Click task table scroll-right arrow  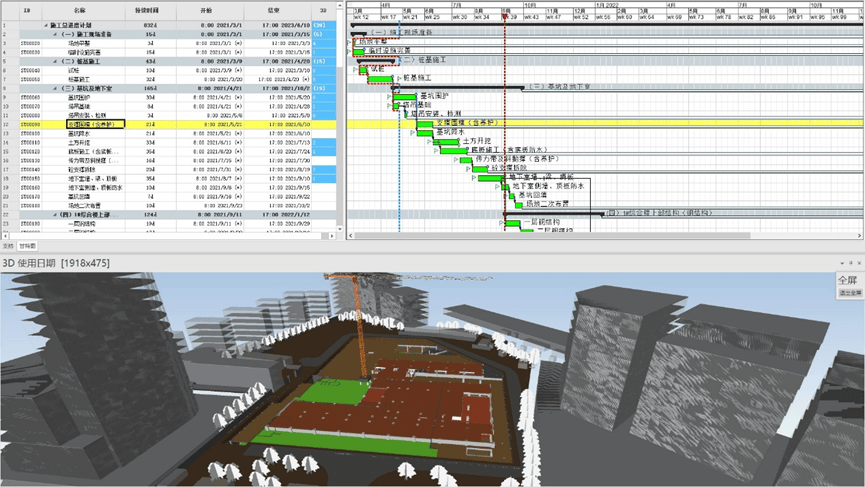click(x=332, y=236)
